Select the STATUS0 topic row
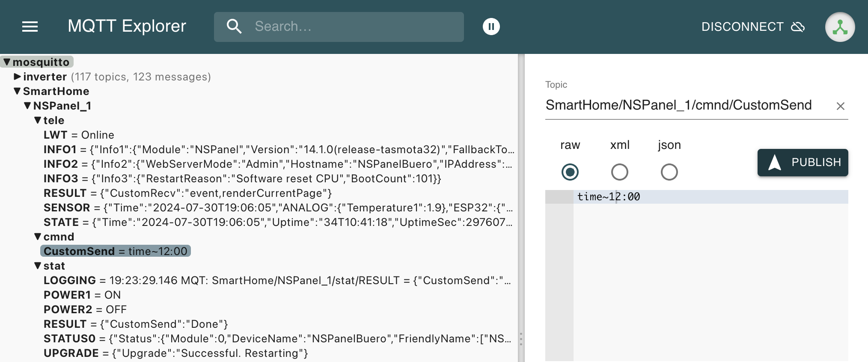 click(277, 338)
